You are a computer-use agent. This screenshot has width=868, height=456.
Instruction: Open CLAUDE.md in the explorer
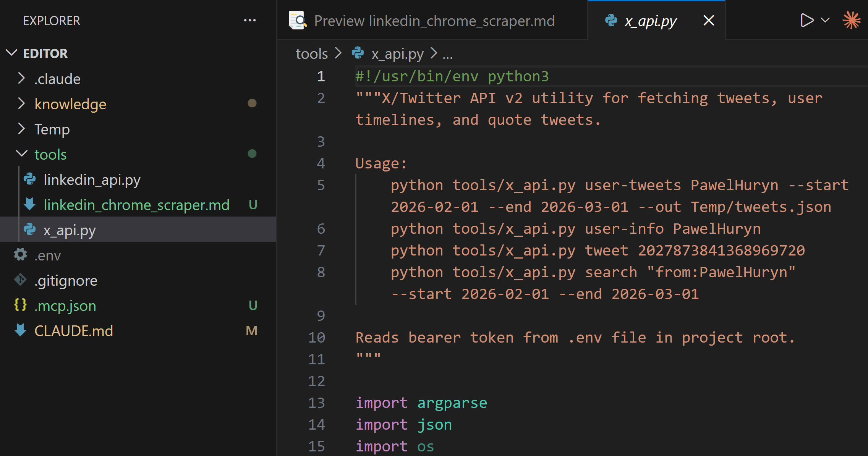tap(73, 331)
